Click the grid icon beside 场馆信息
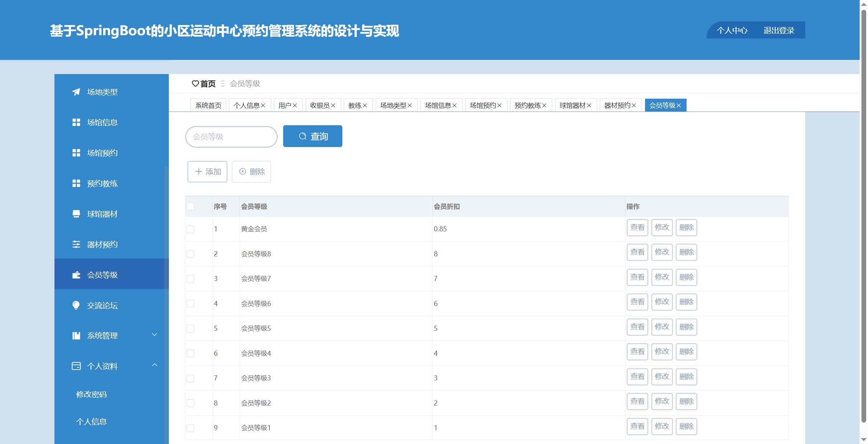The width and height of the screenshot is (868, 444). click(76, 122)
